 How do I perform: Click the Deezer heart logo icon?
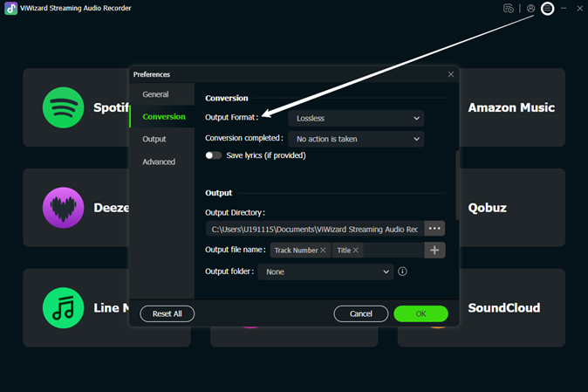[x=63, y=208]
